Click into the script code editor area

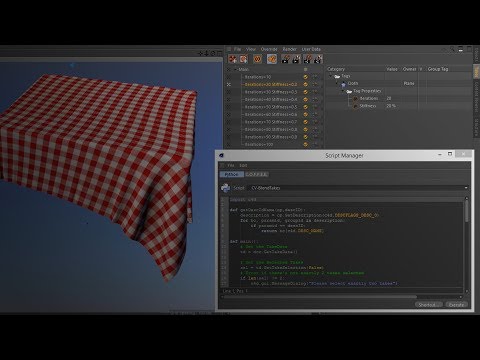(346, 242)
